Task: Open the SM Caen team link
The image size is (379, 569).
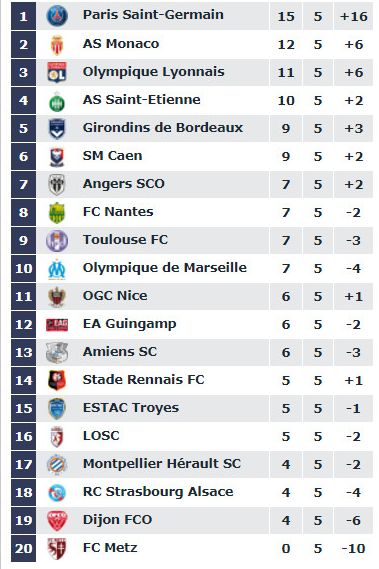Action: coord(113,156)
